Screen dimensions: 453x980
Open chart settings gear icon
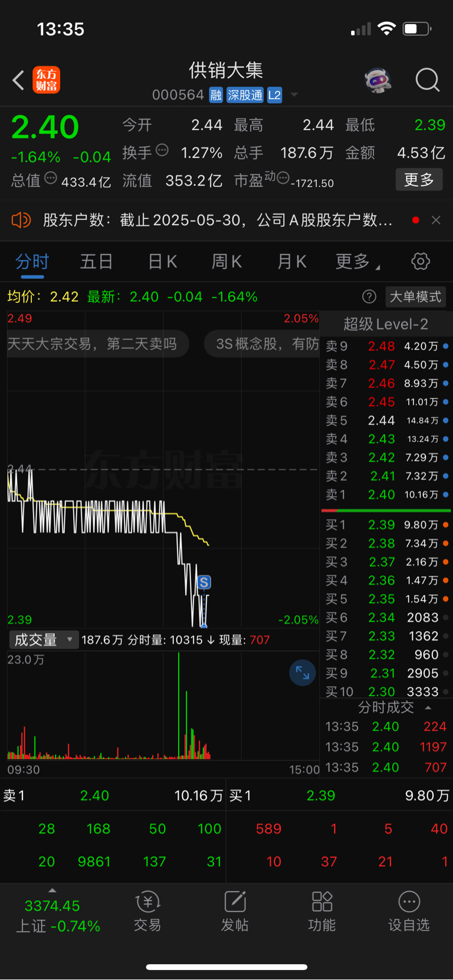click(421, 261)
